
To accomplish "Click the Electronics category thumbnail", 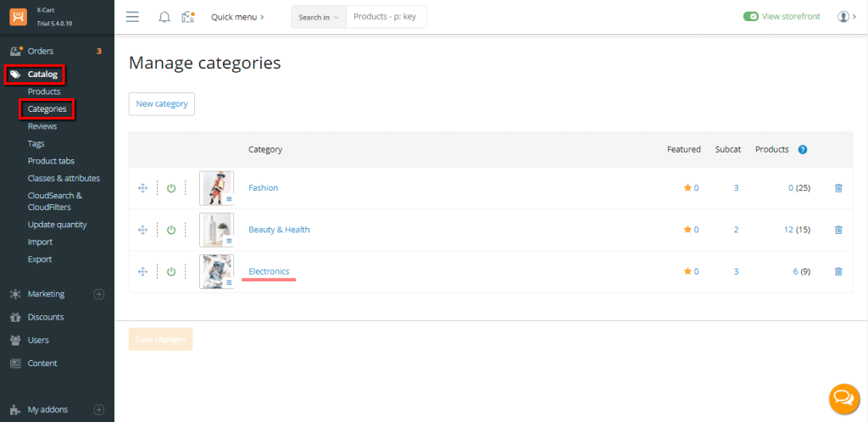I will click(216, 271).
